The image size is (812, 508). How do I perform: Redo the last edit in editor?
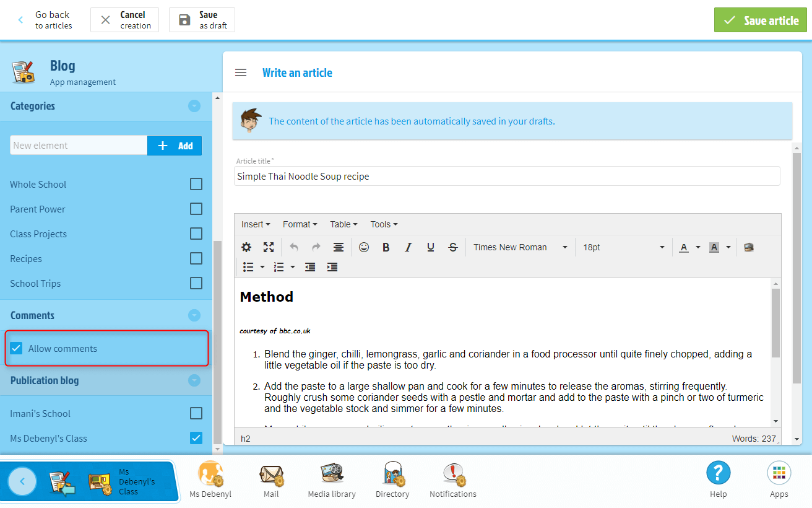pos(316,247)
